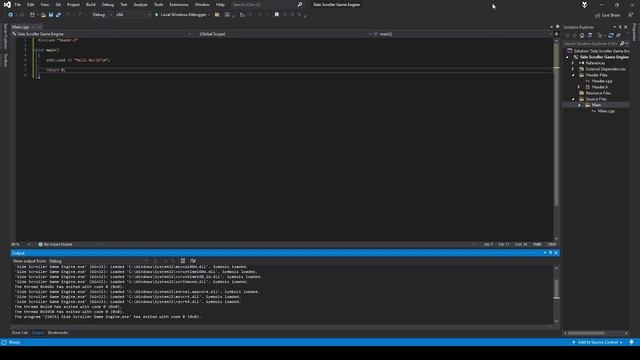640x360 pixels.
Task: Open the View menu
Action: [44, 4]
